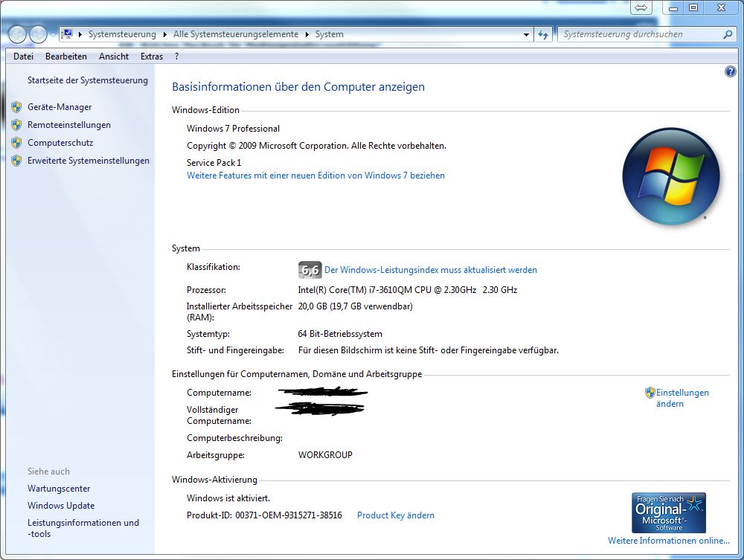Click the pen and touch input status text
The image size is (744, 560).
coord(428,350)
